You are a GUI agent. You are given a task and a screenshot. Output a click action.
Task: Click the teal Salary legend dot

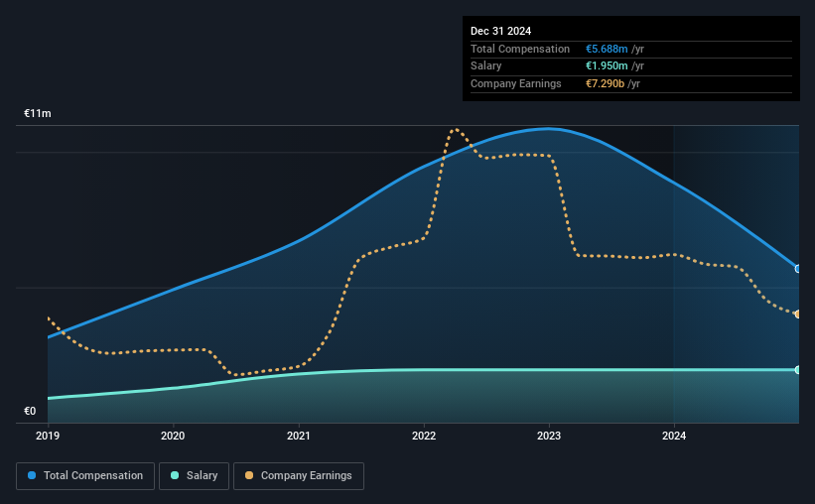175,475
